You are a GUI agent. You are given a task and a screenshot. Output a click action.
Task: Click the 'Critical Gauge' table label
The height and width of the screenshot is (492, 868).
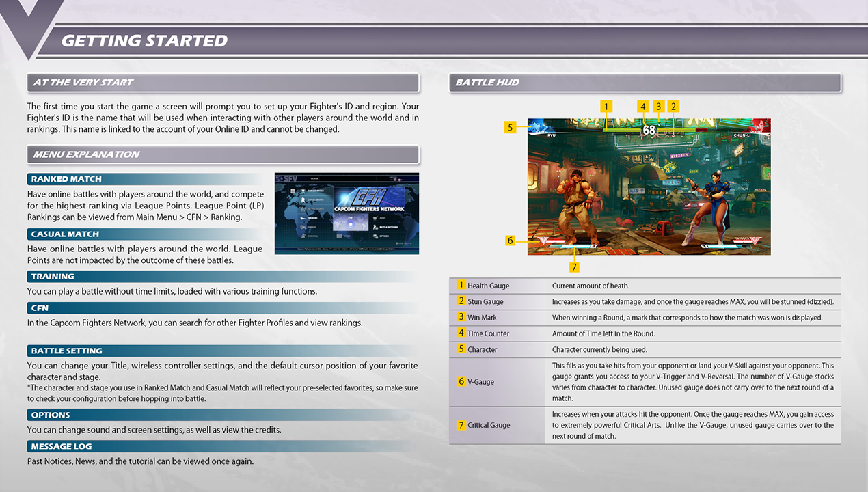pyautogui.click(x=489, y=426)
